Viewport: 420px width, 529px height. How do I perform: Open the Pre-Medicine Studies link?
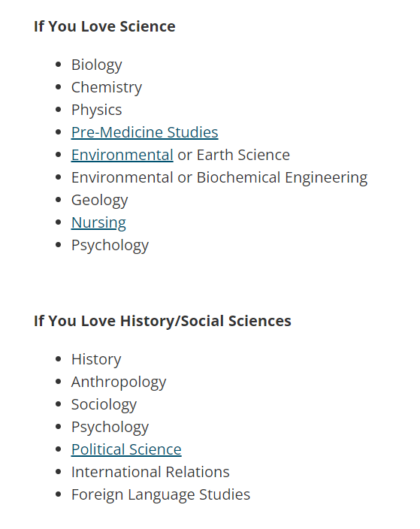[144, 132]
